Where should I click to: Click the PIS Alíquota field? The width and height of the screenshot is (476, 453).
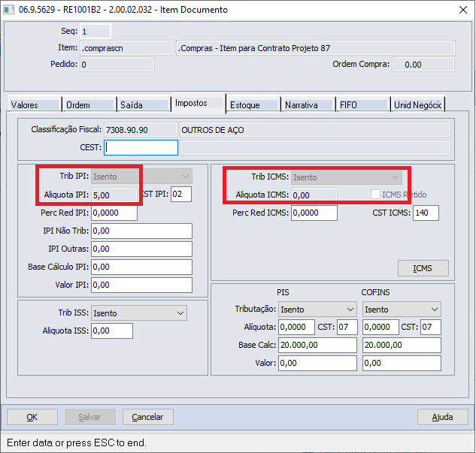[x=296, y=327]
